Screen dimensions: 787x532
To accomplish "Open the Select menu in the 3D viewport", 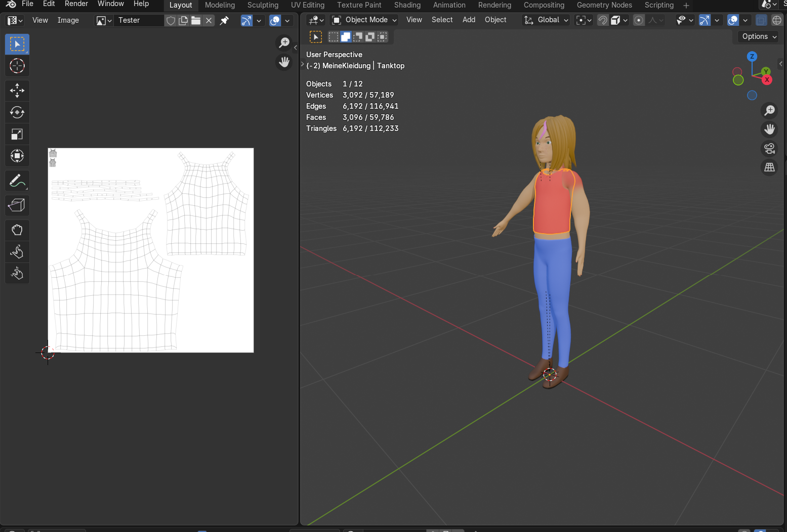I will (x=442, y=20).
